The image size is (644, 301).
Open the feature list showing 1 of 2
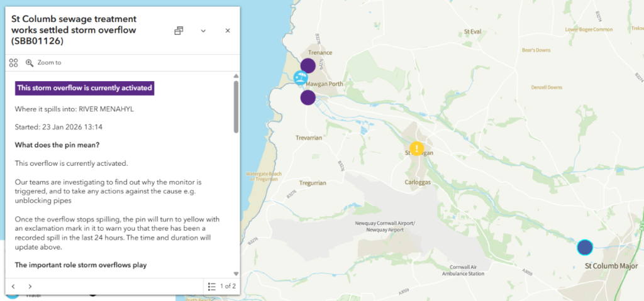pos(221,287)
